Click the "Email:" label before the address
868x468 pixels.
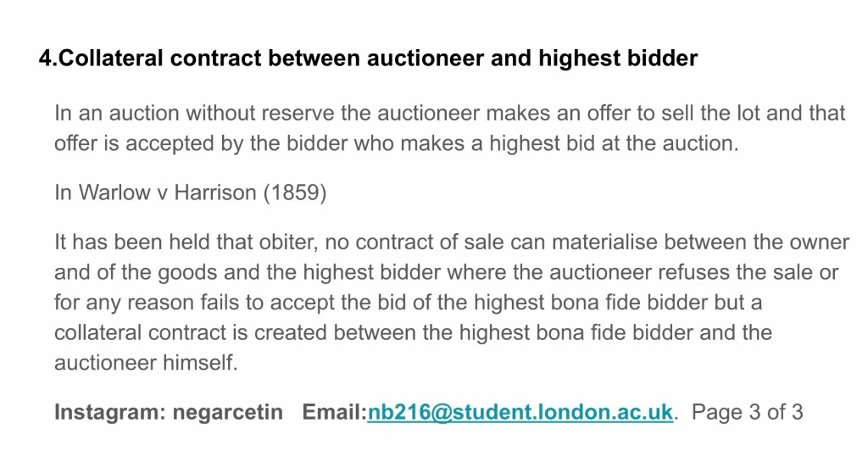point(334,413)
